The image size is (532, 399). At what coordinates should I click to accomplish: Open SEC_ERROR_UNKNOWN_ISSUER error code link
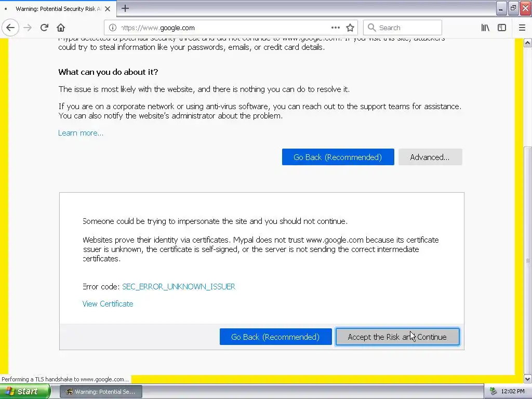click(x=179, y=287)
